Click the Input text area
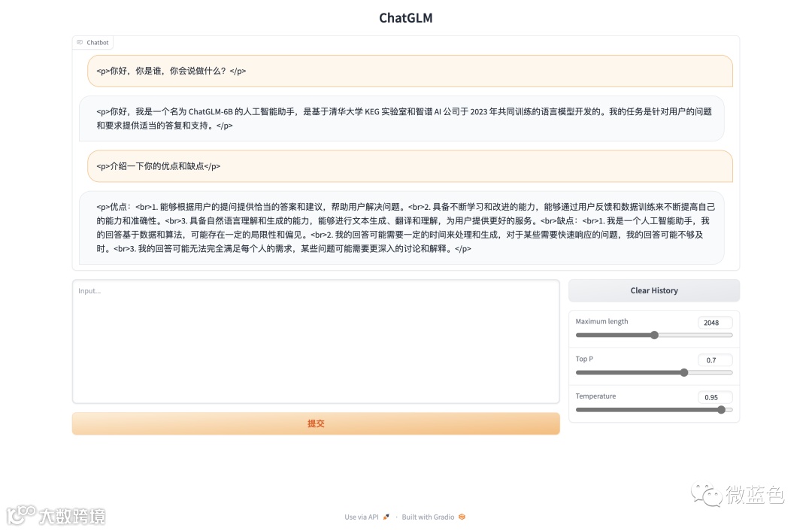The image size is (812, 531). (316, 341)
